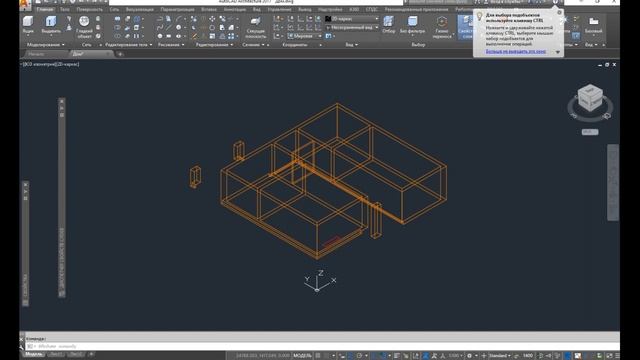Open the Тело ribbon tab
The image size is (640, 360).
pyautogui.click(x=64, y=9)
